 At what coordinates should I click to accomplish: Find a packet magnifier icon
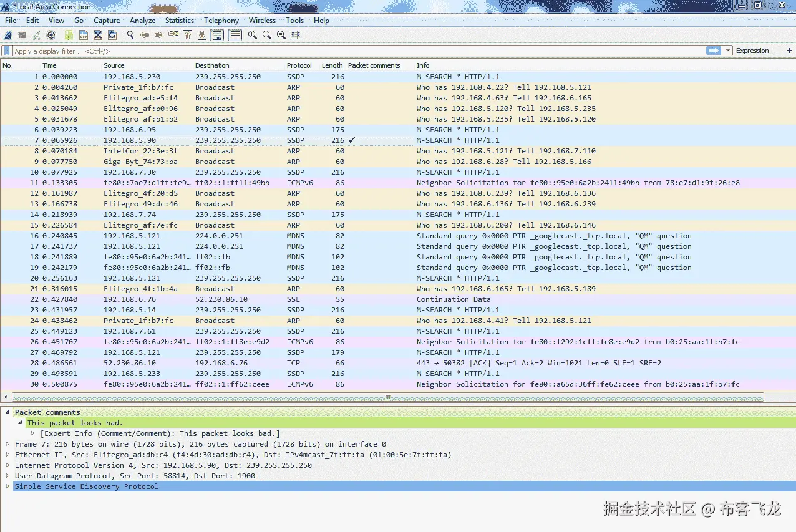point(130,36)
